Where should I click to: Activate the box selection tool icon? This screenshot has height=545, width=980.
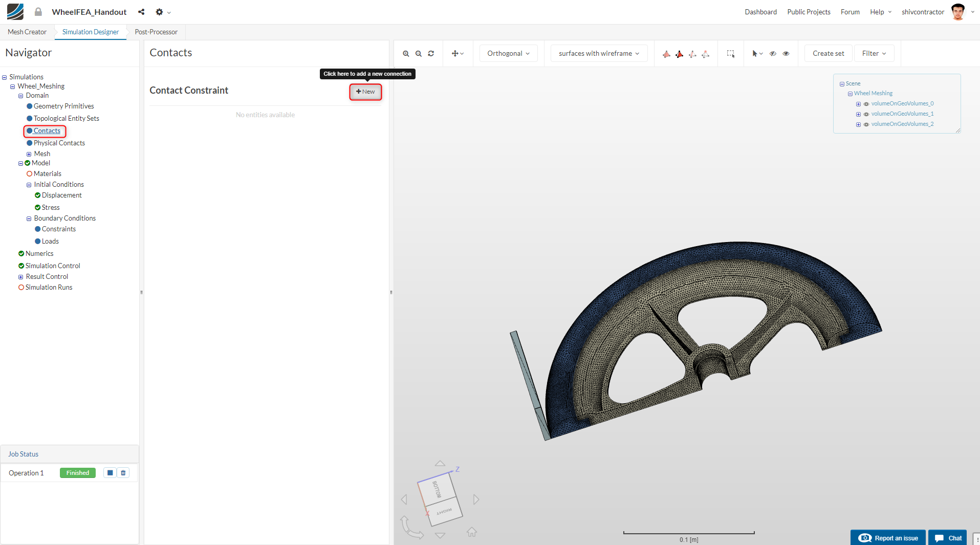(730, 54)
